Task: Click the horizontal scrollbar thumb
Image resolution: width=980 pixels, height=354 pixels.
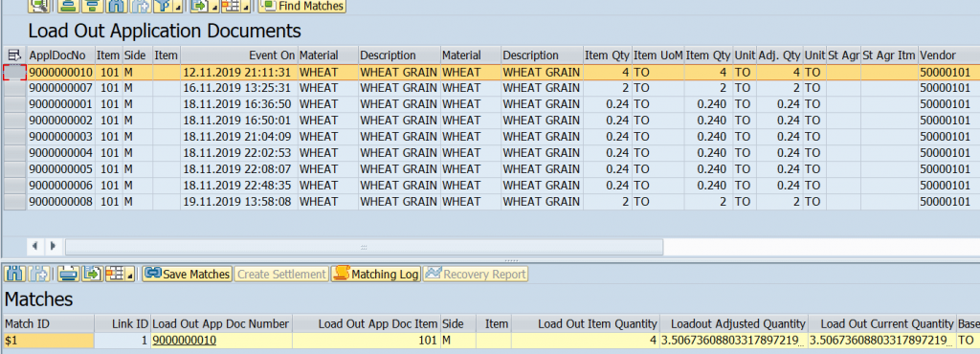Action: pyautogui.click(x=364, y=247)
